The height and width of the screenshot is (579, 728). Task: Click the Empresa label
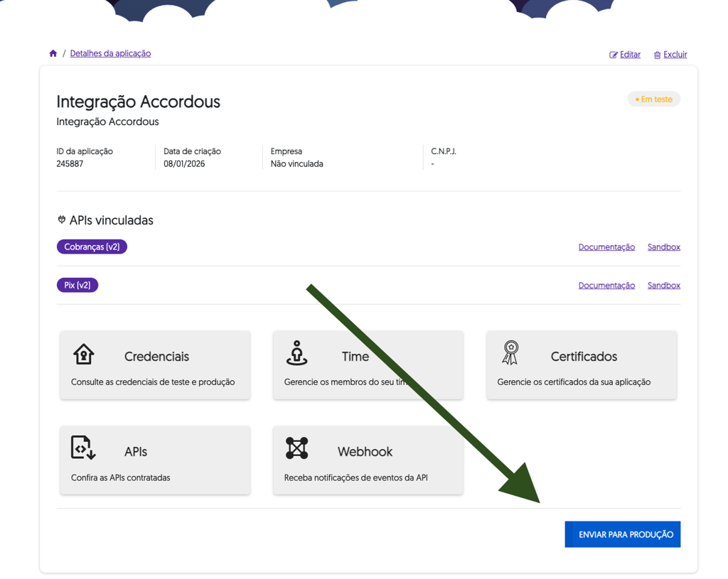(287, 151)
